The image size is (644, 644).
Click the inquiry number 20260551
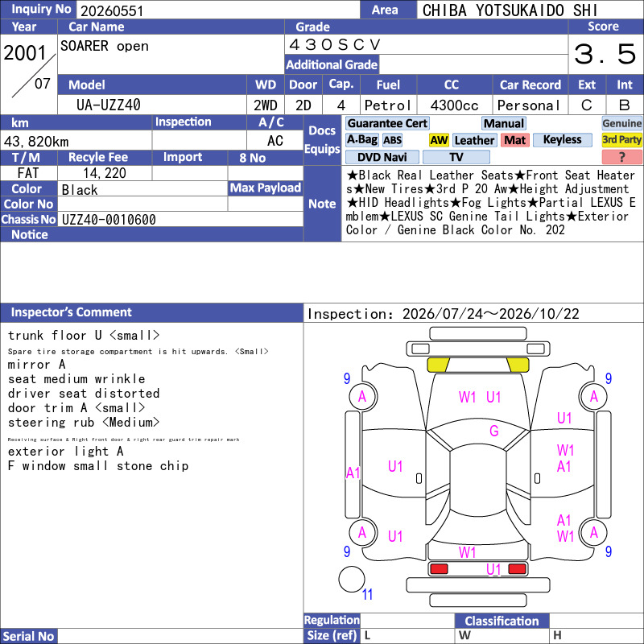click(112, 10)
